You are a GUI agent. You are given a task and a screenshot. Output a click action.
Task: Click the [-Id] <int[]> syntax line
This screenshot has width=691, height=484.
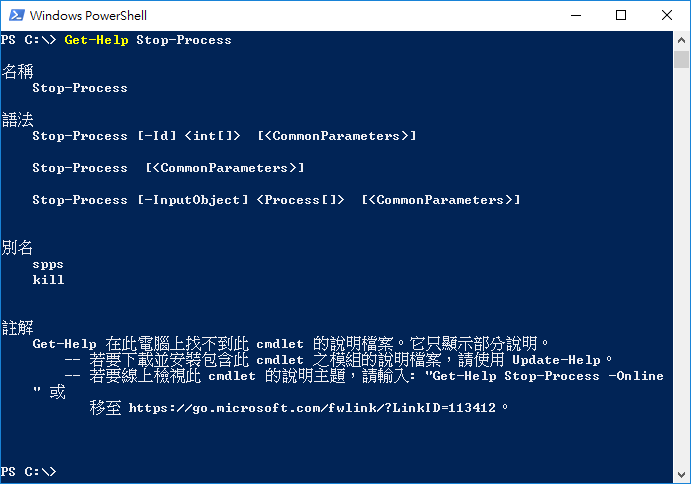(x=224, y=136)
